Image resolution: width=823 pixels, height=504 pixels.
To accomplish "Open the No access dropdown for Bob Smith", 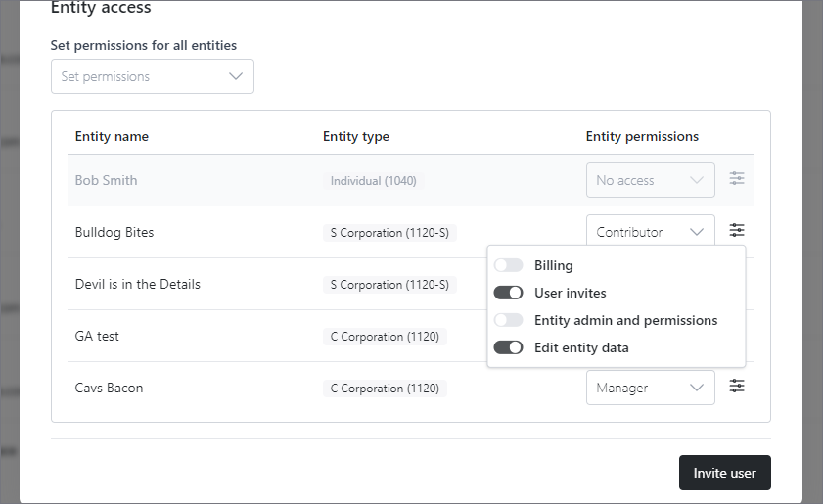I will 650,180.
